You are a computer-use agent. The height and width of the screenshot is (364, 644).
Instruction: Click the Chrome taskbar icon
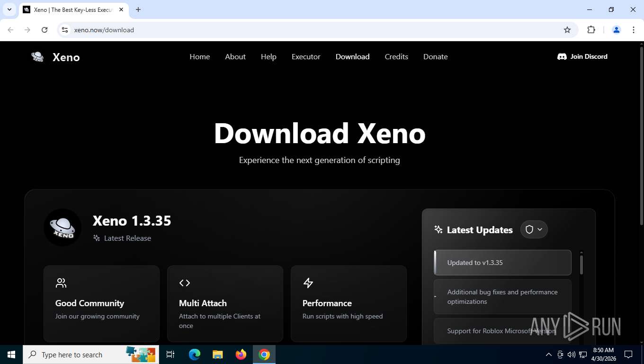tap(264, 355)
